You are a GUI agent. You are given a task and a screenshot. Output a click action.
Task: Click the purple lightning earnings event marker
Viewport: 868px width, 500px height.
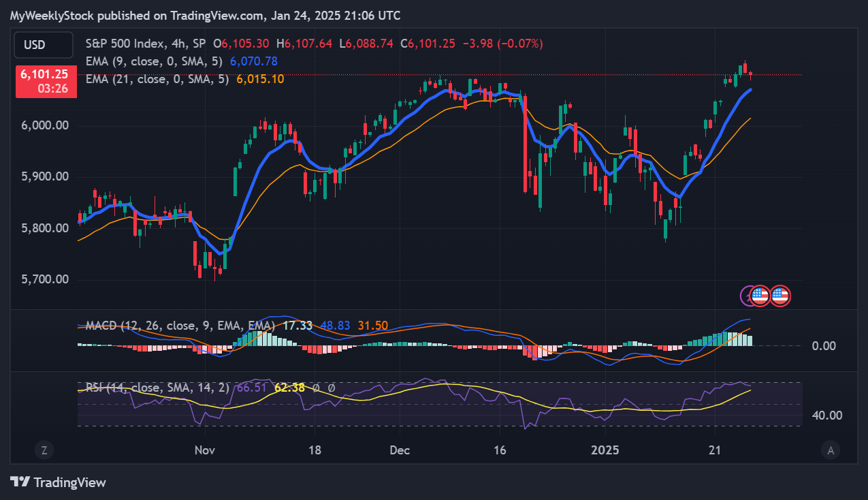746,296
